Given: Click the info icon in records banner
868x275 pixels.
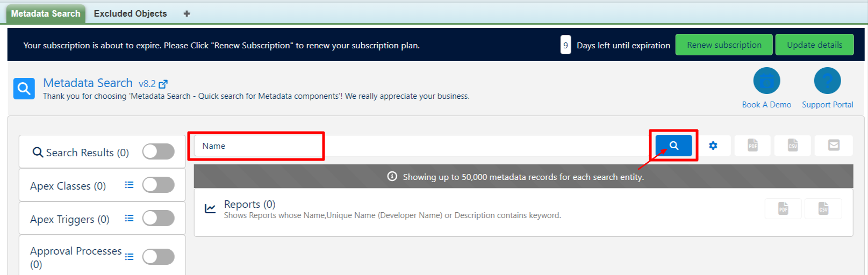Looking at the screenshot, I should (x=392, y=177).
